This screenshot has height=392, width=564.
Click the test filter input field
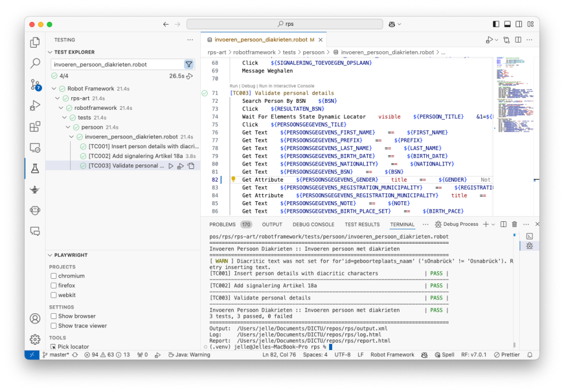tap(117, 65)
